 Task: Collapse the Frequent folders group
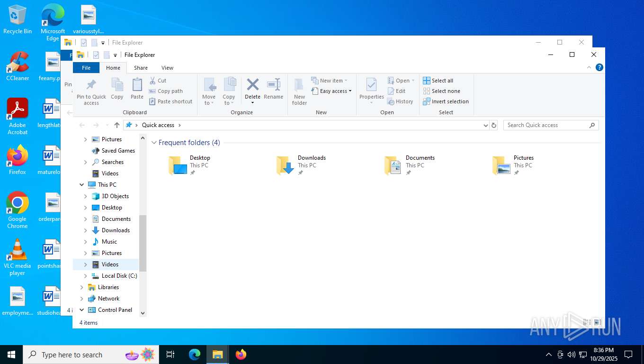coord(154,143)
